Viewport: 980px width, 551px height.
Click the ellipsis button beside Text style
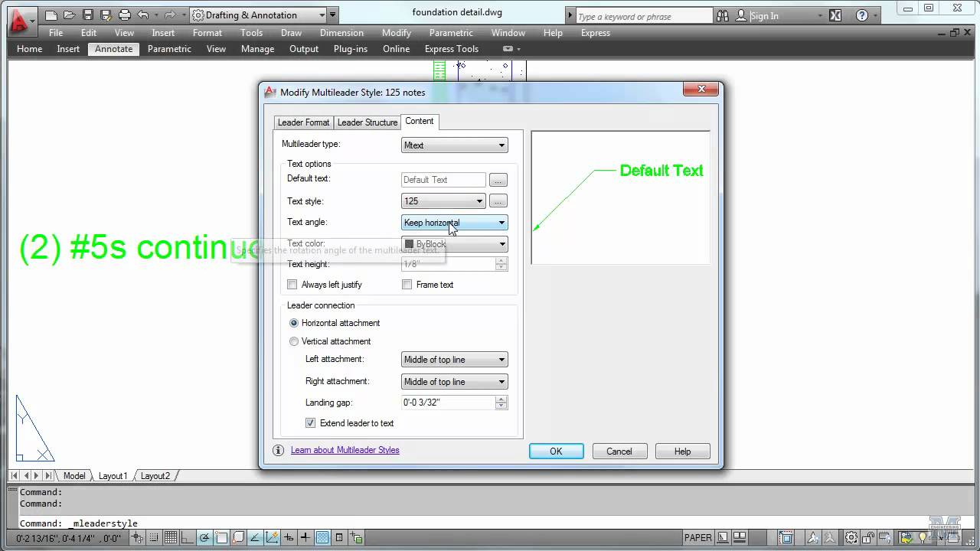click(x=498, y=201)
